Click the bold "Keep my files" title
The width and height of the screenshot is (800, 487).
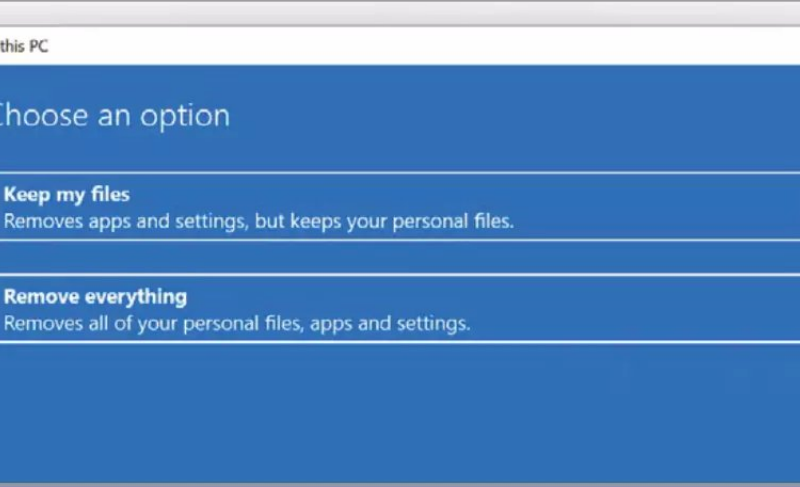[67, 195]
